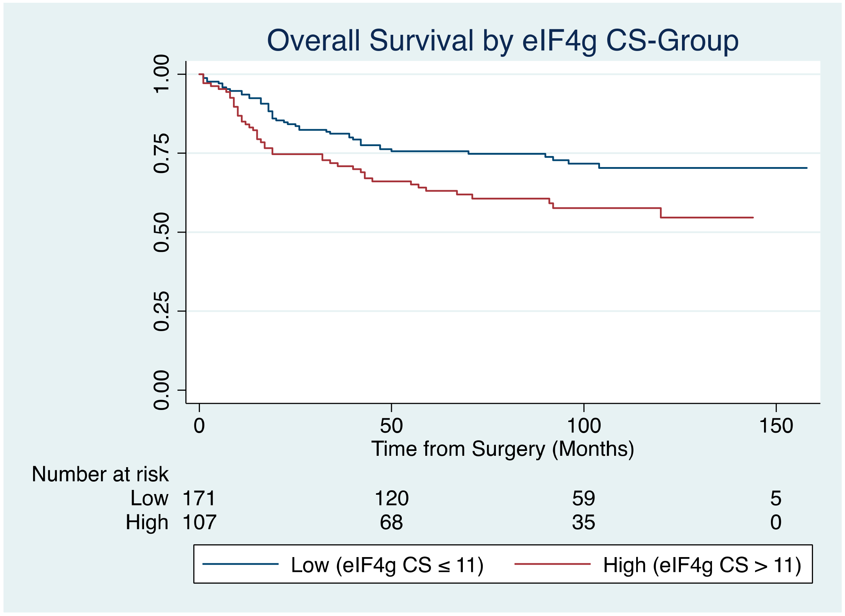Click the Low group count 59
The height and width of the screenshot is (616, 845).
point(583,498)
